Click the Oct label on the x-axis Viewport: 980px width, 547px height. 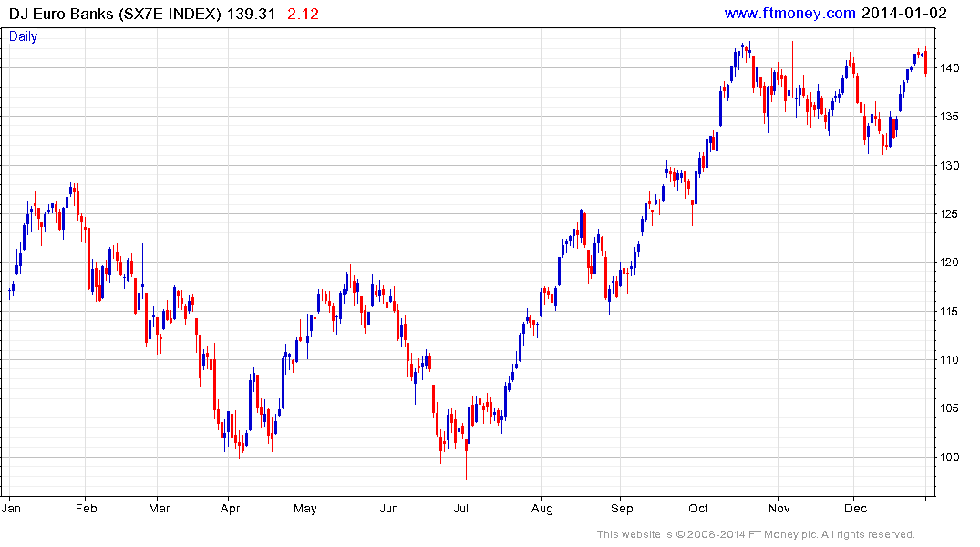tap(697, 508)
